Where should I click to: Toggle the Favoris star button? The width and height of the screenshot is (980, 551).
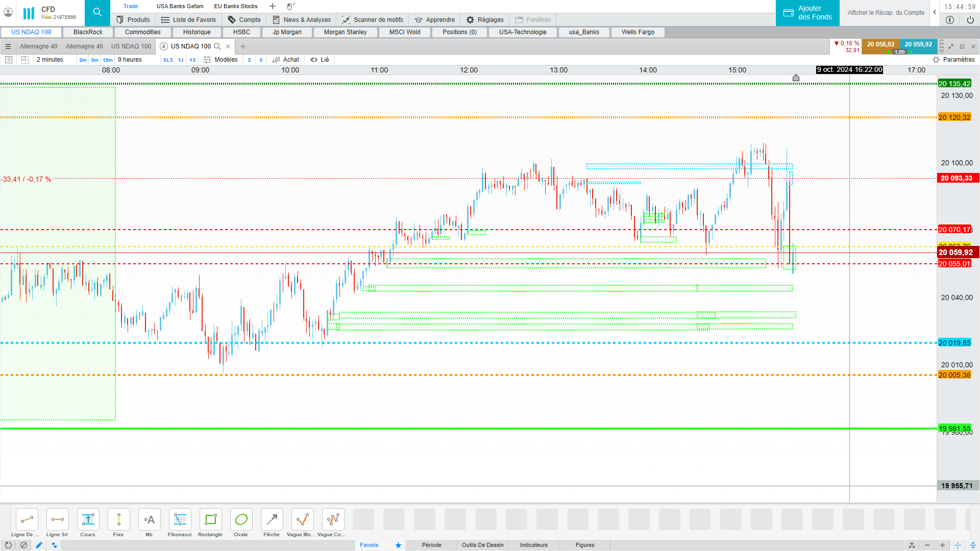click(398, 545)
